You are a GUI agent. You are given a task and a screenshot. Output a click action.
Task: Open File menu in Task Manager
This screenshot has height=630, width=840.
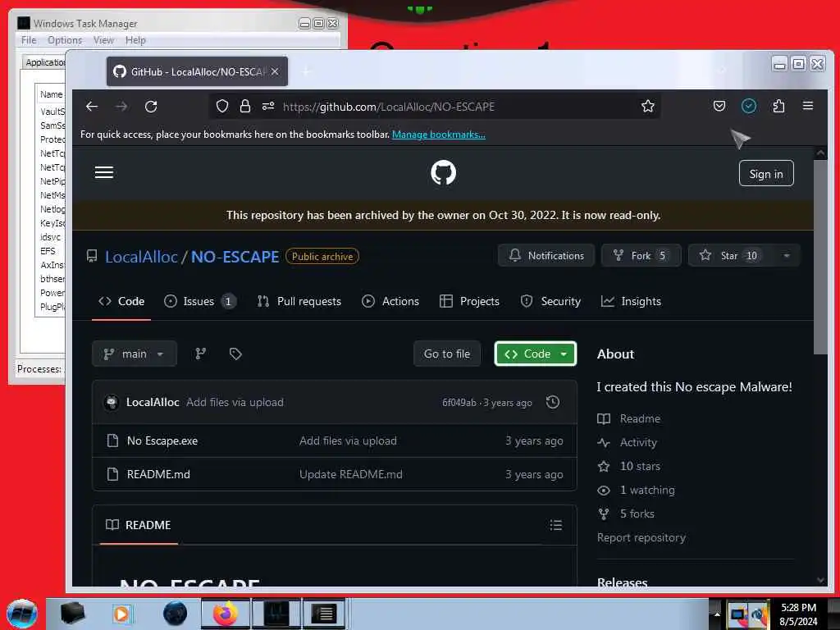tap(29, 40)
